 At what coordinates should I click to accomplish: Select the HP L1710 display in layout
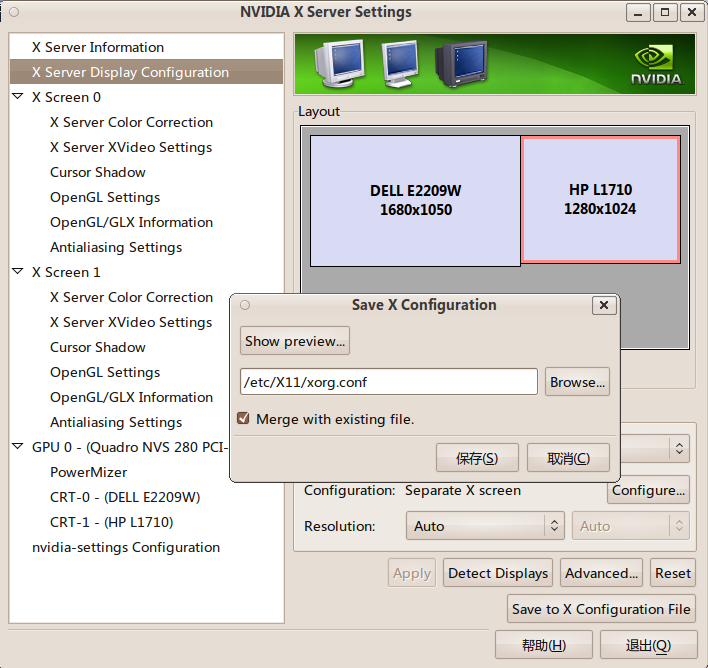pos(601,199)
